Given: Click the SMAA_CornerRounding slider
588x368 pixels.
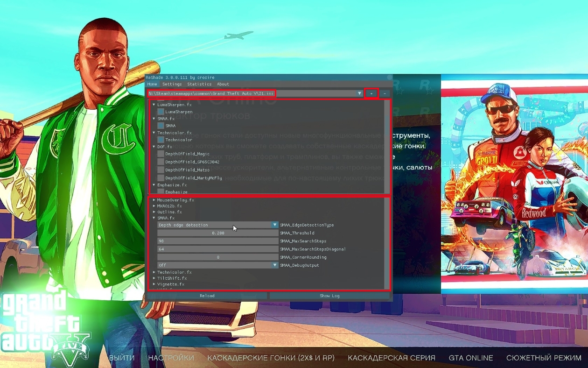Looking at the screenshot, I should [x=218, y=257].
